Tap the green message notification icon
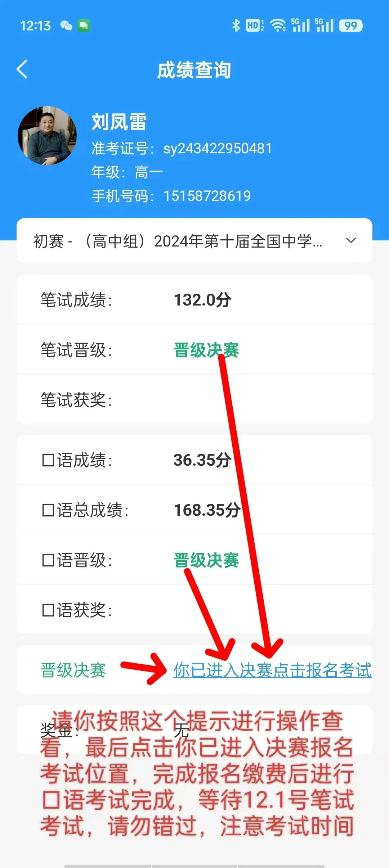The width and height of the screenshot is (389, 868). [x=84, y=26]
